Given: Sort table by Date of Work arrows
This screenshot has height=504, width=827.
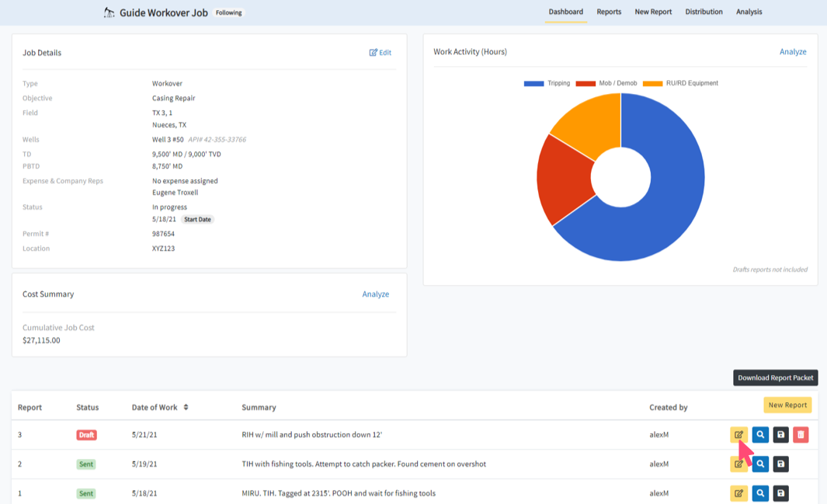Looking at the screenshot, I should pos(186,407).
